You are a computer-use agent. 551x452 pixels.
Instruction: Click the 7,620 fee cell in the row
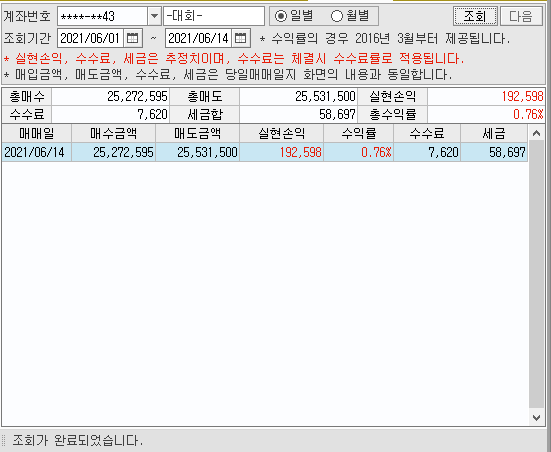coord(427,152)
